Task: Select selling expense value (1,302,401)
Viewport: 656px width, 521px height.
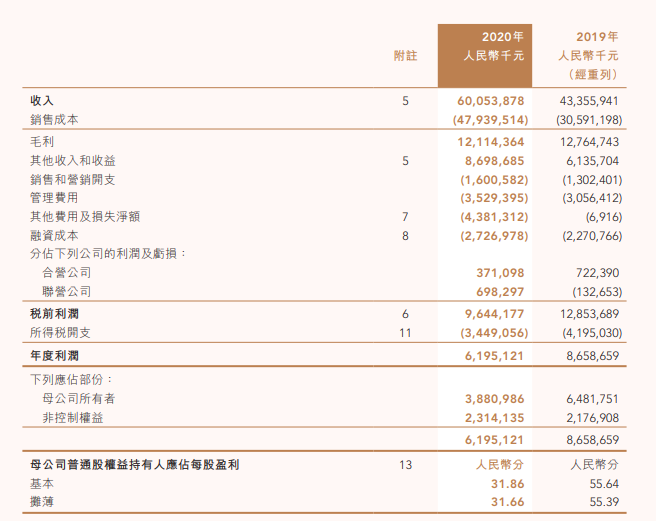Action: point(592,180)
